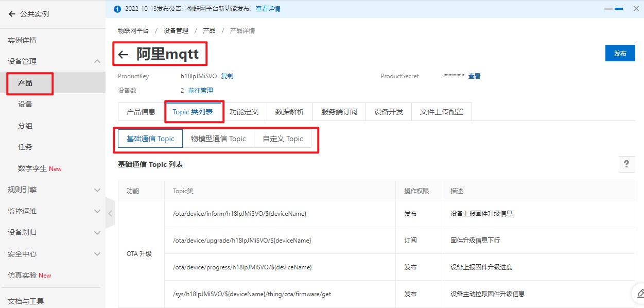Click 前往管理 next to 设备数
644x308 pixels.
click(201, 90)
